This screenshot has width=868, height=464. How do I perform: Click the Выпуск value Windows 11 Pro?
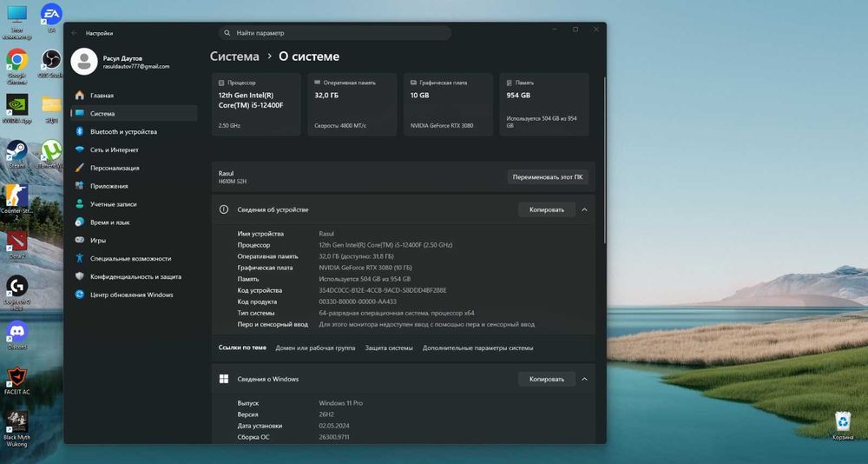(x=341, y=403)
